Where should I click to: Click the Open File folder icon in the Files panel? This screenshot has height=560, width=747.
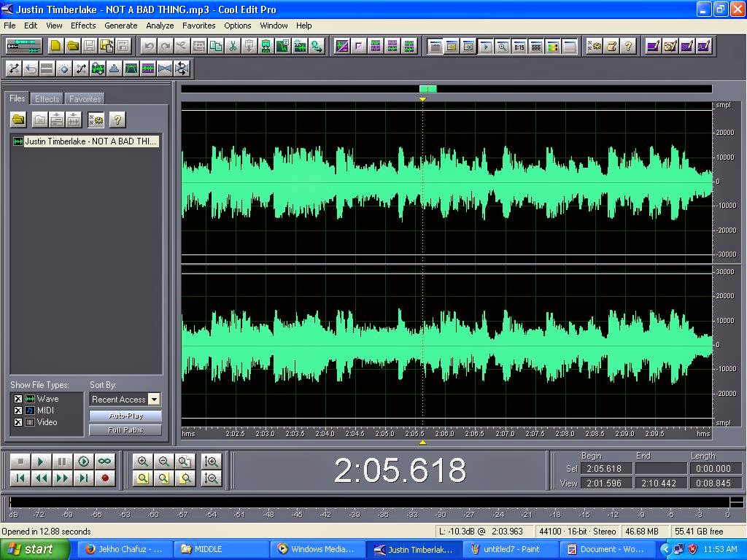click(18, 120)
